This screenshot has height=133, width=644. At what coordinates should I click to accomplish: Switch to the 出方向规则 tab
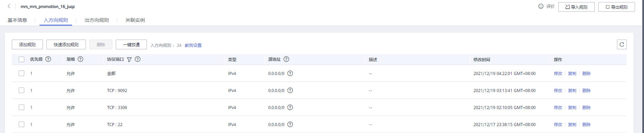pyautogui.click(x=97, y=20)
